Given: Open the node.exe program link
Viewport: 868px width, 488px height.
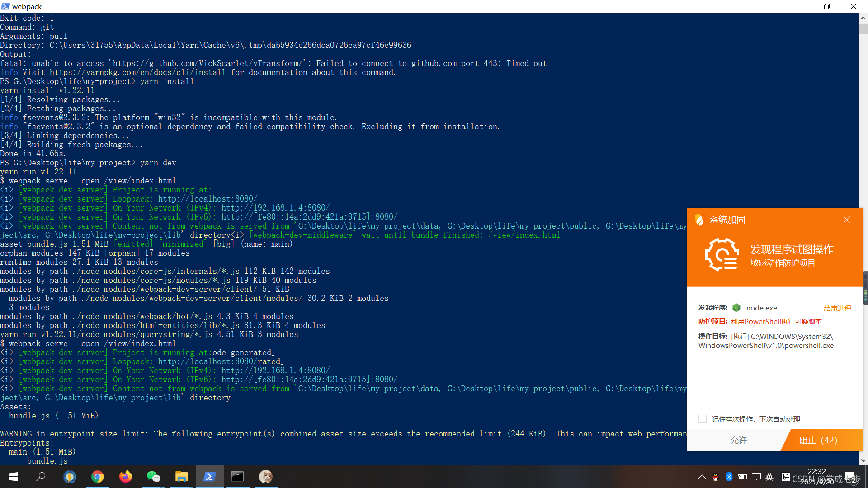Looking at the screenshot, I should [761, 308].
